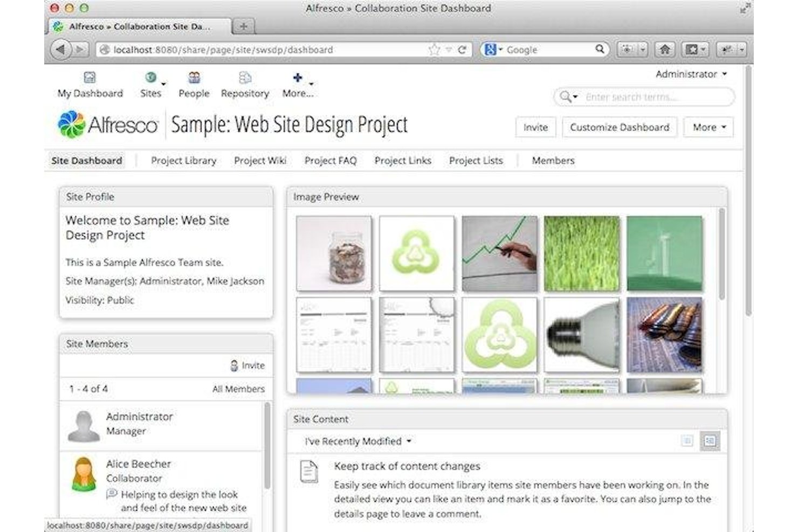Open the People icon in header

tap(194, 77)
